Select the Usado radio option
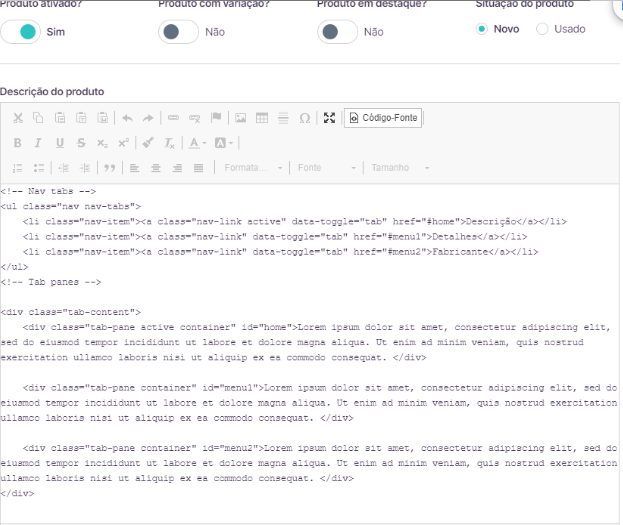This screenshot has height=525, width=623. pyautogui.click(x=542, y=29)
